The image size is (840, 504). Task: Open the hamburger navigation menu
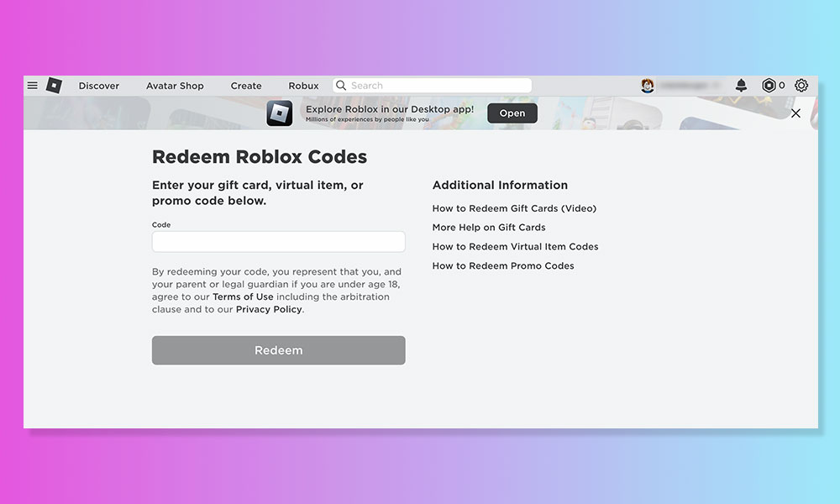coord(32,85)
